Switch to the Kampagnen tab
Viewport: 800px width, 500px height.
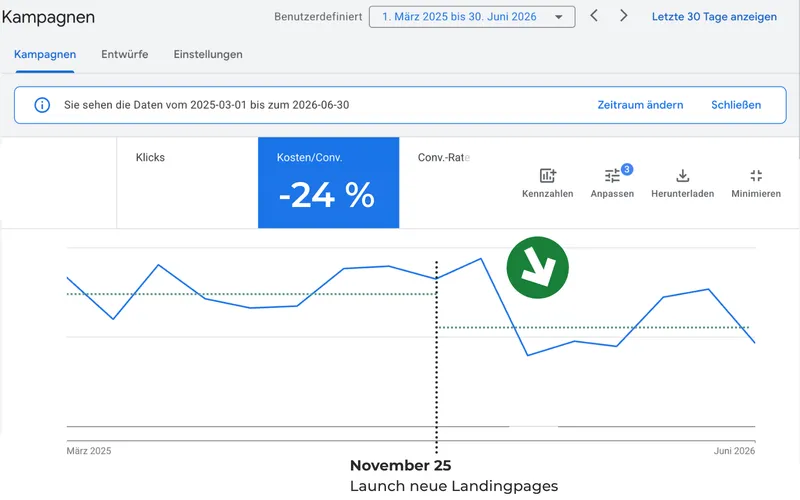pyautogui.click(x=45, y=55)
